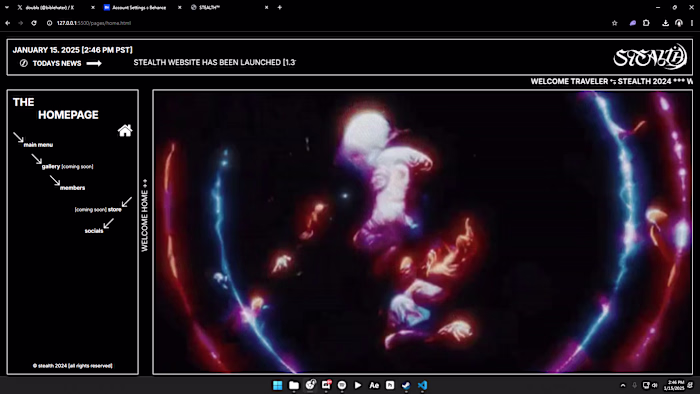Click the JANUARY 15. 2025 date text
Image resolution: width=700 pixels, height=394 pixels.
pyautogui.click(x=72, y=50)
